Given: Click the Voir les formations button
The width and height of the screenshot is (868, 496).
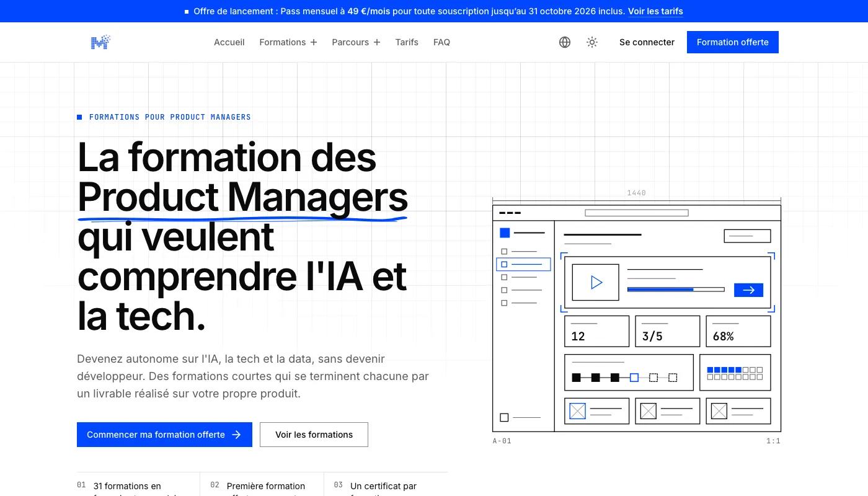Looking at the screenshot, I should [314, 435].
